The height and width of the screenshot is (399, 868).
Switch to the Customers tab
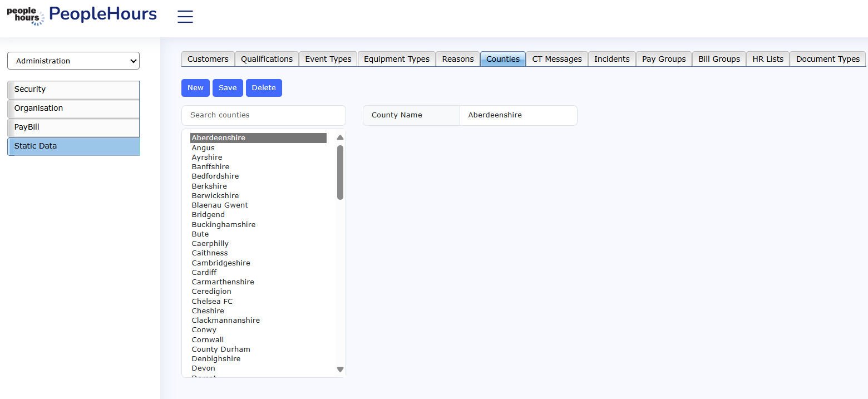pyautogui.click(x=208, y=59)
